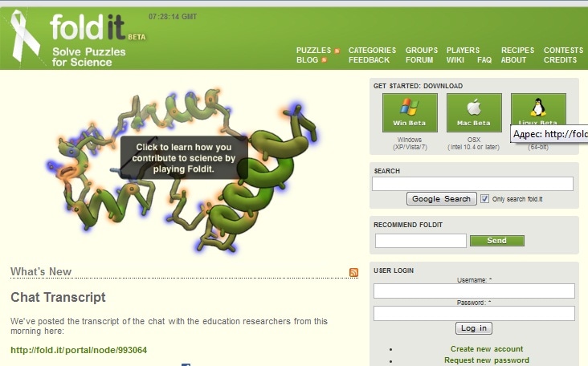The height and width of the screenshot is (366, 588).
Task: Open the RSS feed icon next to BLOG
Action: (324, 60)
